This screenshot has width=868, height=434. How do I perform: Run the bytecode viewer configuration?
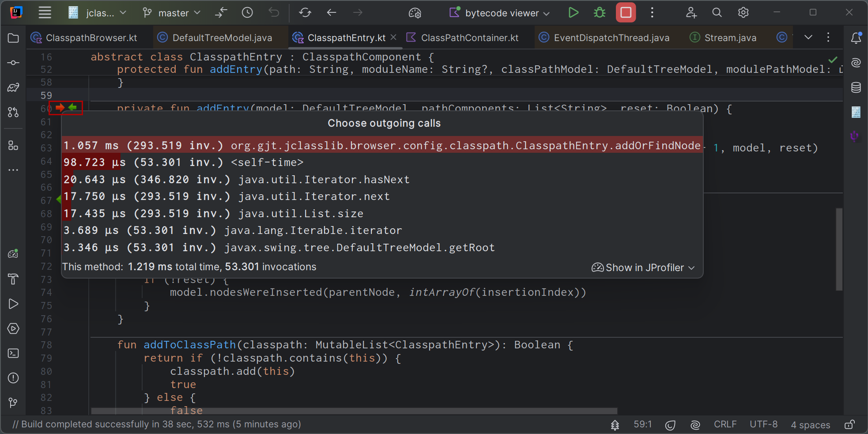pos(573,12)
